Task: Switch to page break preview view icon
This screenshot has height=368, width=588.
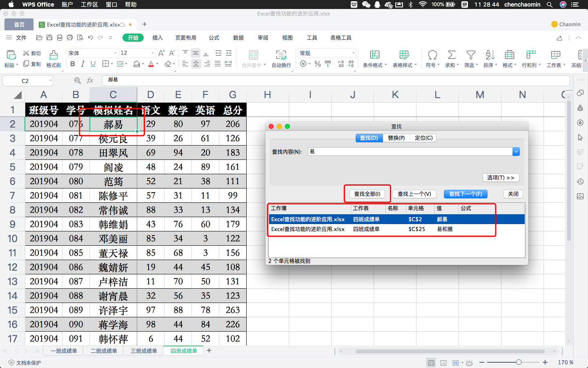Action: 443,363
